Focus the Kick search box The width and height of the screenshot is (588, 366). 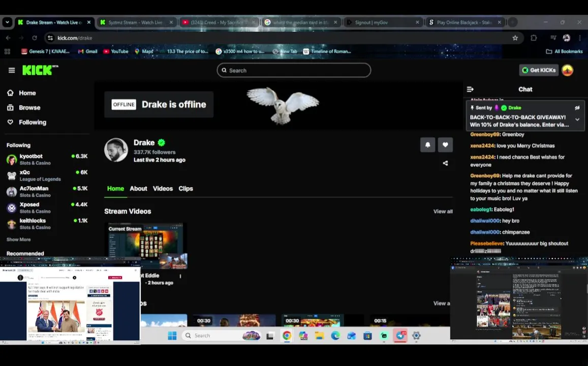point(294,70)
